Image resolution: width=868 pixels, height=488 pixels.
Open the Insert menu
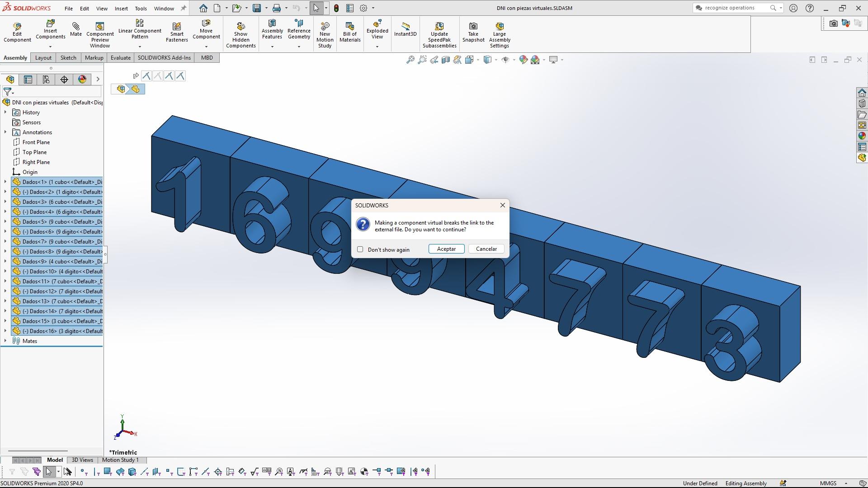pyautogui.click(x=121, y=8)
